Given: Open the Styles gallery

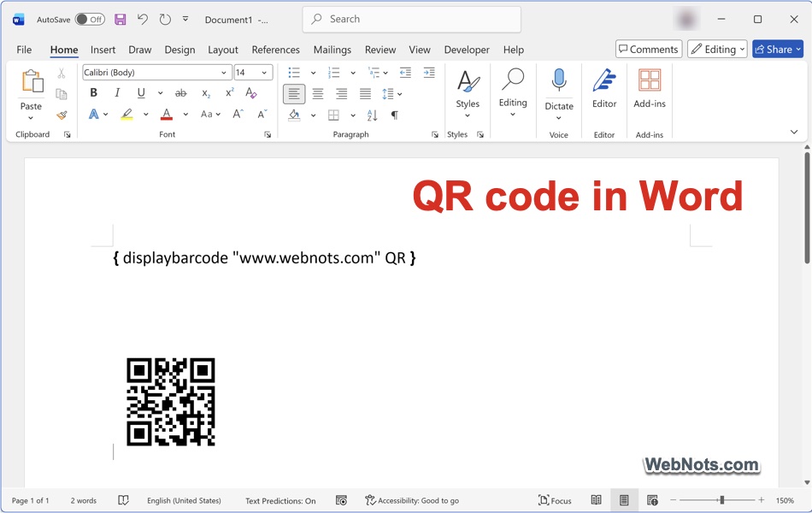Looking at the screenshot, I should point(468,93).
